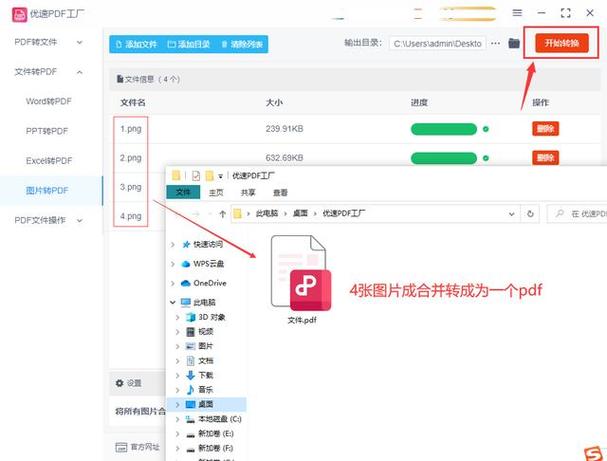Screen dimensions: 607x461
Task: Click the properties icon in Explorer title bar
Action: [196, 176]
